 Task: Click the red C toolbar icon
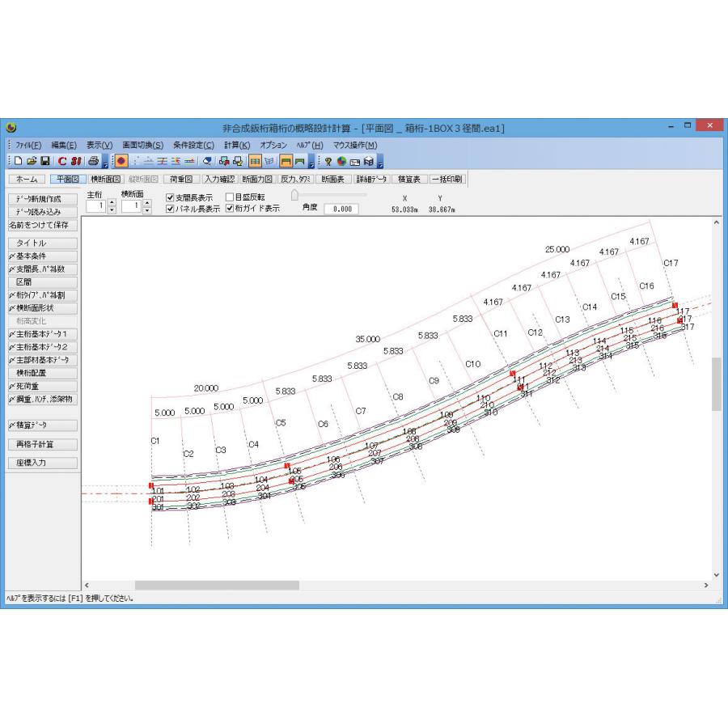coord(62,161)
